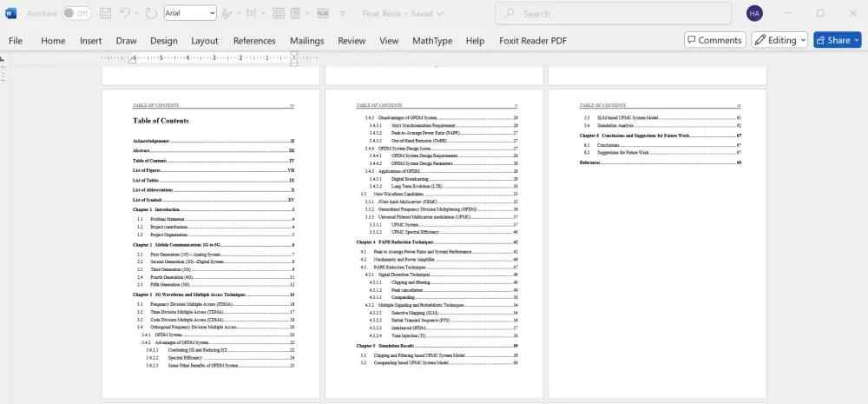This screenshot has width=868, height=404.
Task: Click 'SLM based UFMC System Model' entry
Action: tap(662, 118)
